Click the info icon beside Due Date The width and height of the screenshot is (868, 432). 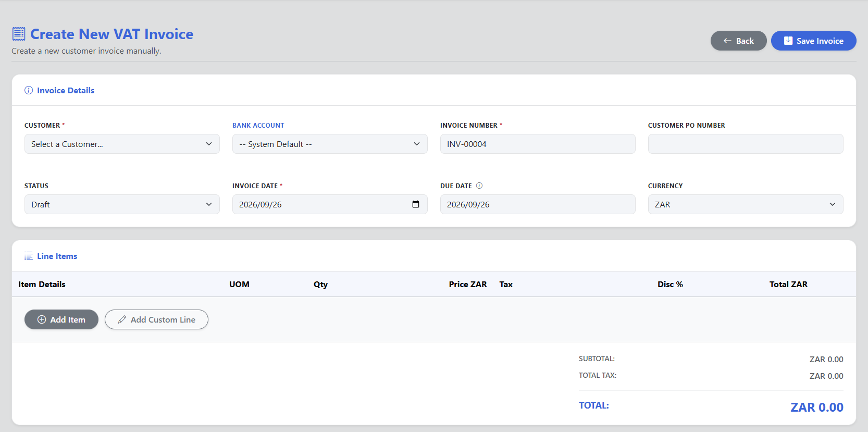[x=479, y=186]
